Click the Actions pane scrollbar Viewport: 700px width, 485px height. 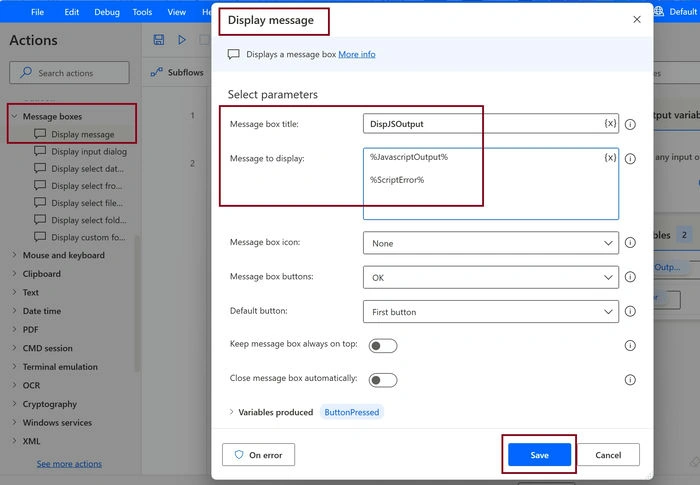[x=137, y=304]
